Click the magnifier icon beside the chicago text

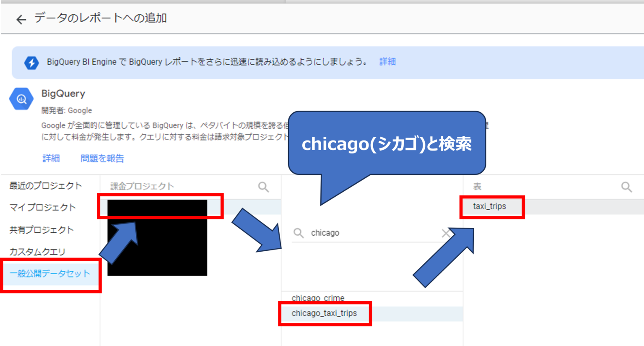299,233
